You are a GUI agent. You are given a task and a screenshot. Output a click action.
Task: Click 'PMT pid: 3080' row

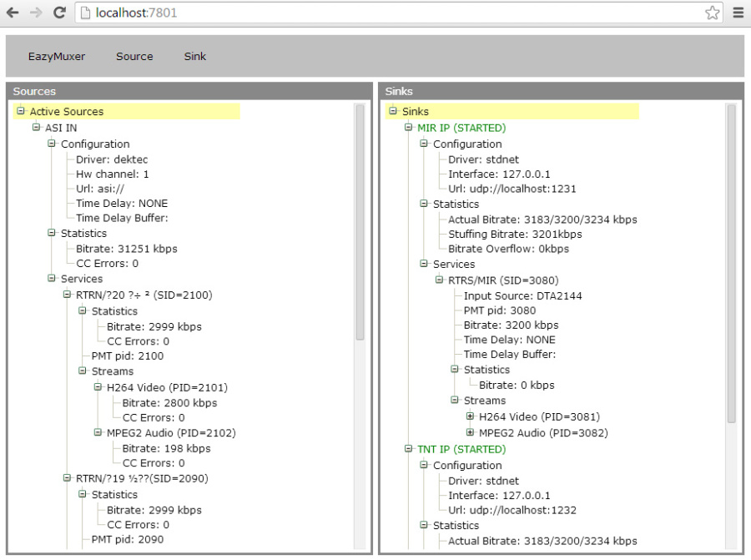tap(500, 310)
